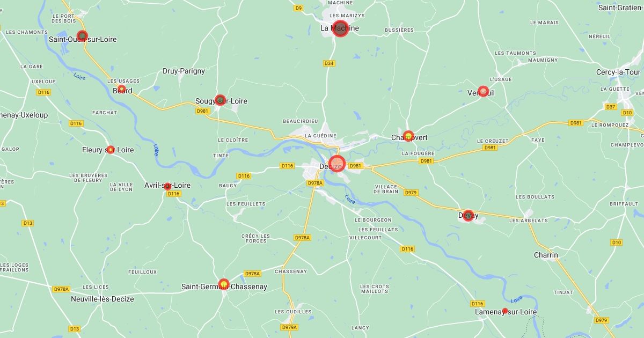This screenshot has height=338, width=644.
Task: Select the Charrin town label
Action: coord(546,255)
